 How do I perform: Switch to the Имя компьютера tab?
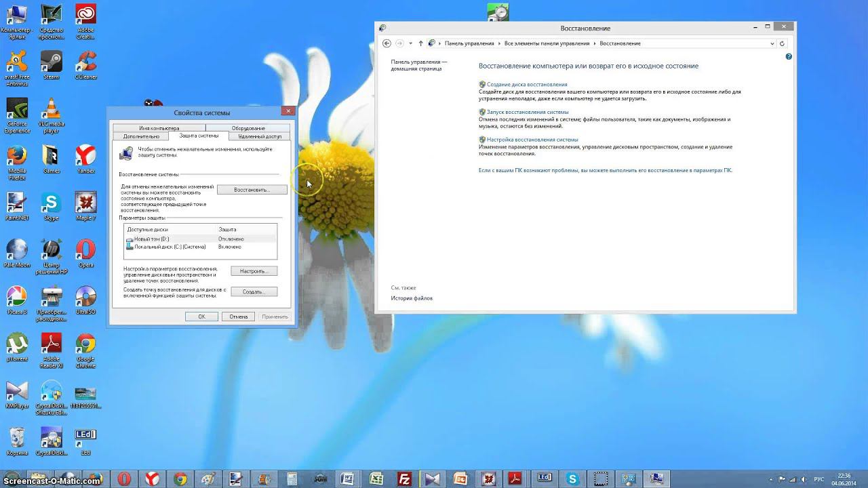[159, 128]
